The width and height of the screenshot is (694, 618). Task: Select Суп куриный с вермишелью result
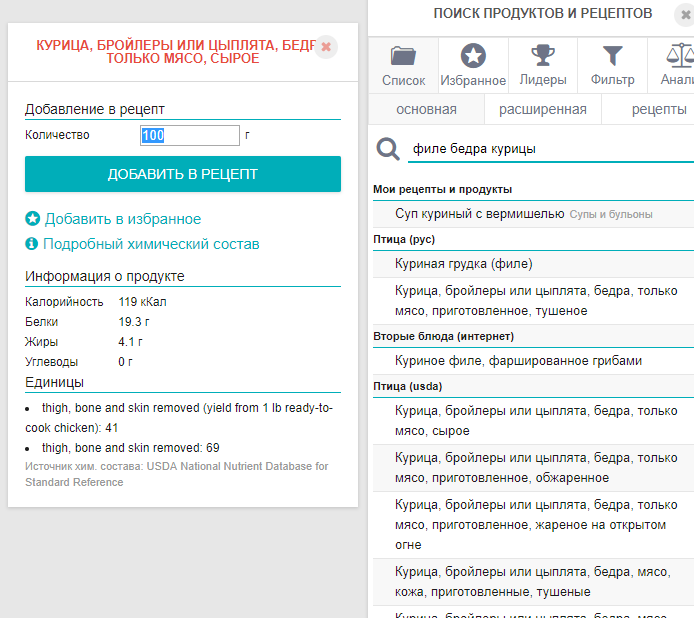[x=533, y=214]
